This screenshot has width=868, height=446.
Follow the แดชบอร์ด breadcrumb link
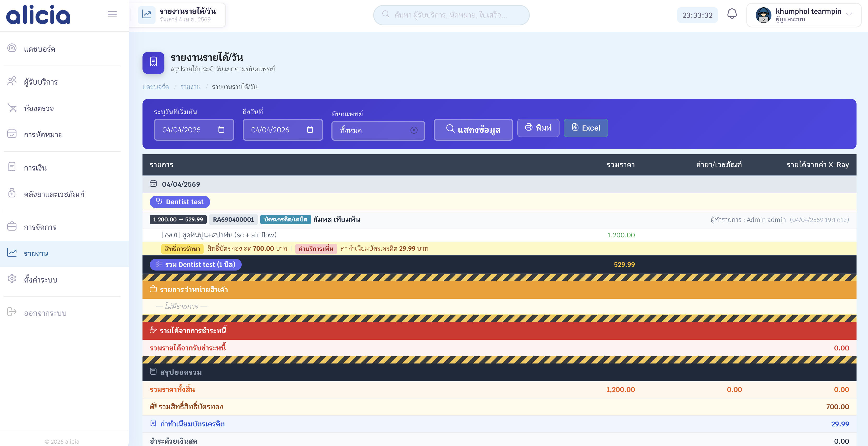[x=155, y=87]
